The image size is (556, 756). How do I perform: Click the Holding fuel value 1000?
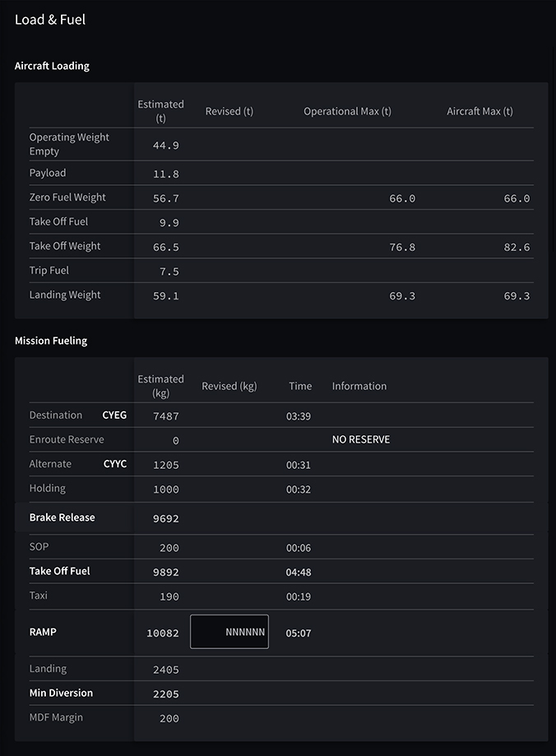166,489
